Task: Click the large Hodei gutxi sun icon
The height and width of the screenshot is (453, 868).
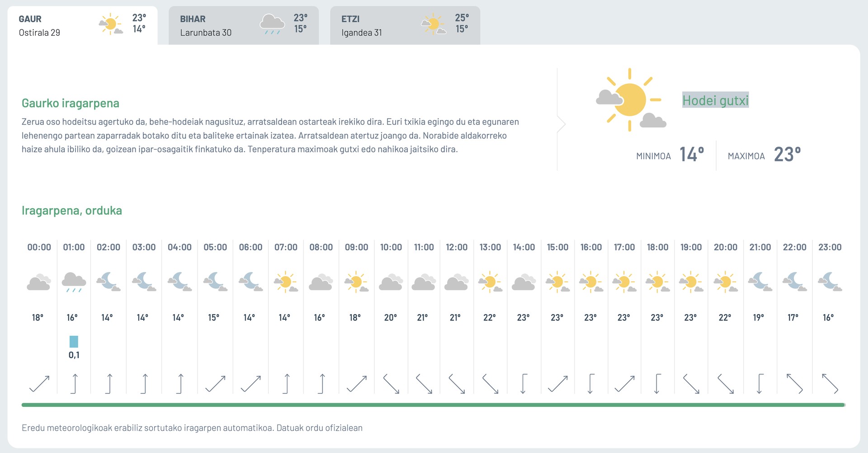Action: pos(631,100)
